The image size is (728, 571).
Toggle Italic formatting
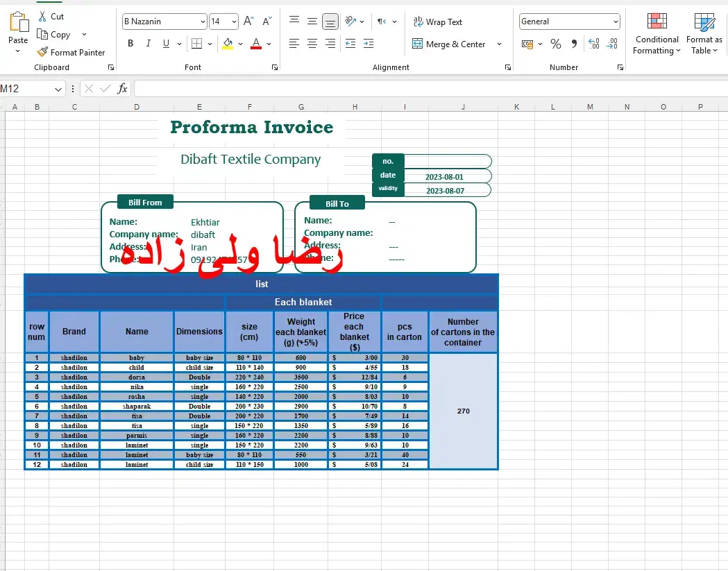tap(148, 44)
